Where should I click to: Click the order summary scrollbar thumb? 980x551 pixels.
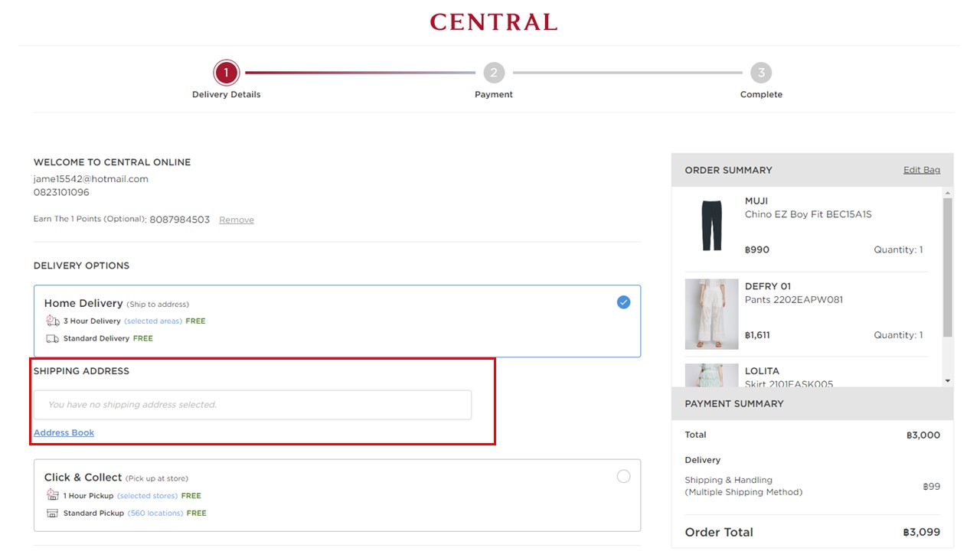click(x=948, y=268)
